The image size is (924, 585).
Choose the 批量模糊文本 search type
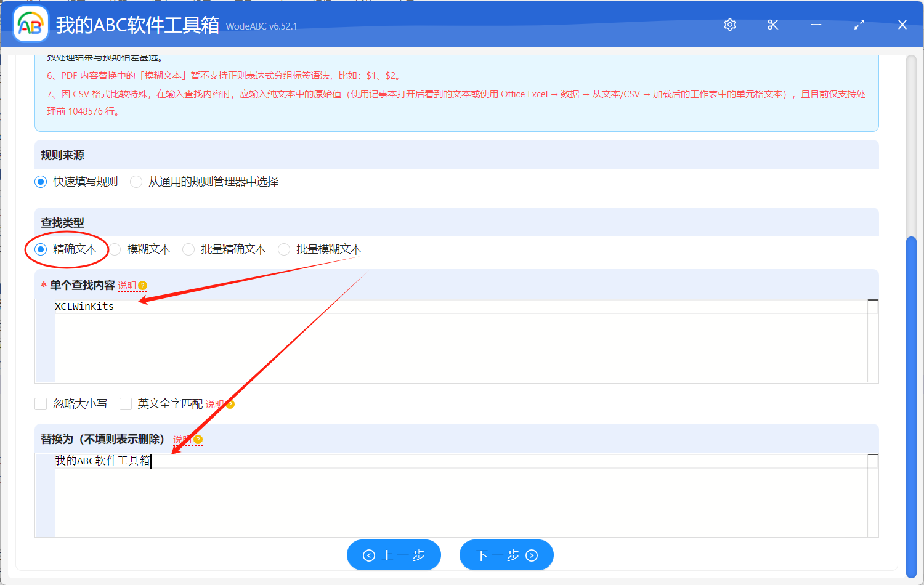click(x=284, y=249)
